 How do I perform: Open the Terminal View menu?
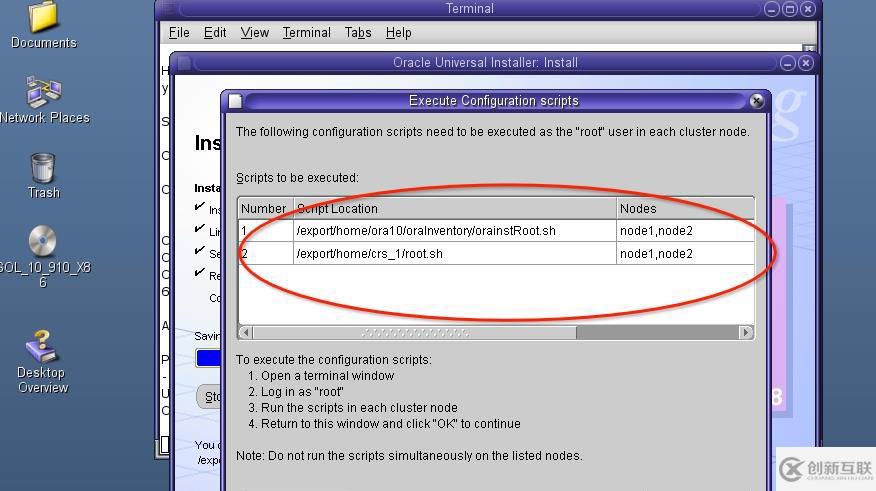255,33
